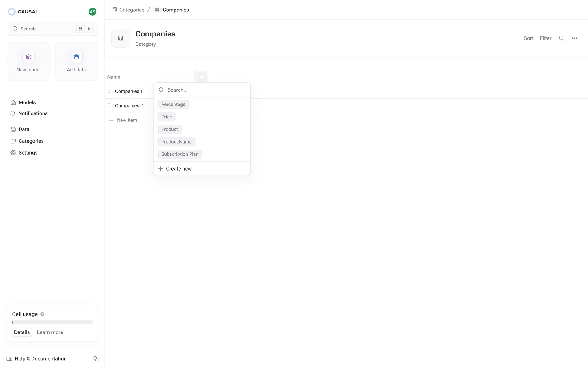Click the Cell usage progress bar
588x368 pixels.
point(52,323)
